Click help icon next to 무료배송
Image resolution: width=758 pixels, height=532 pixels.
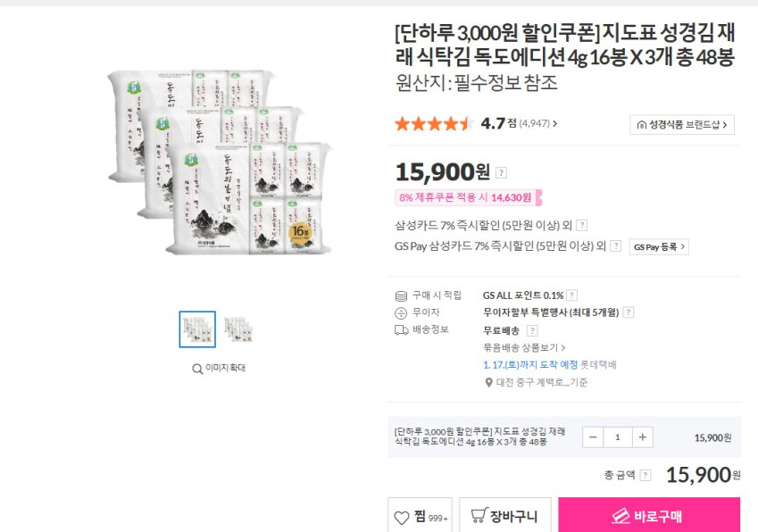pyautogui.click(x=533, y=330)
